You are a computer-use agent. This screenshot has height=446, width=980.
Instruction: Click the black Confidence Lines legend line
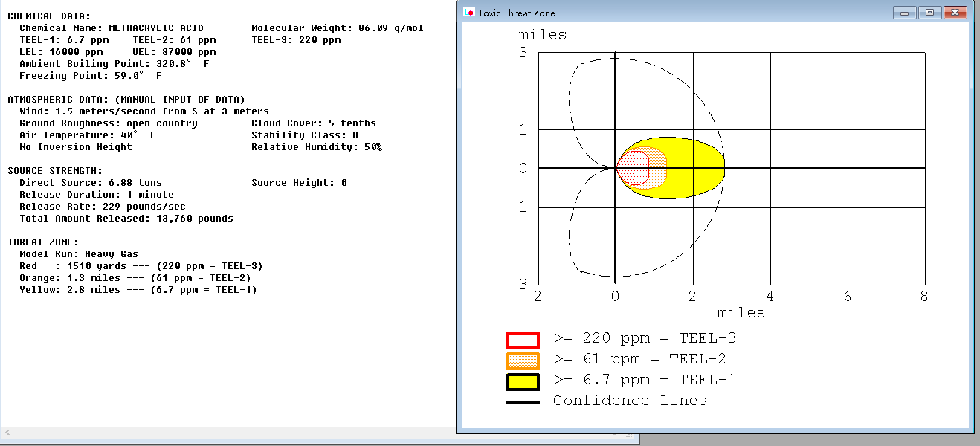[522, 402]
